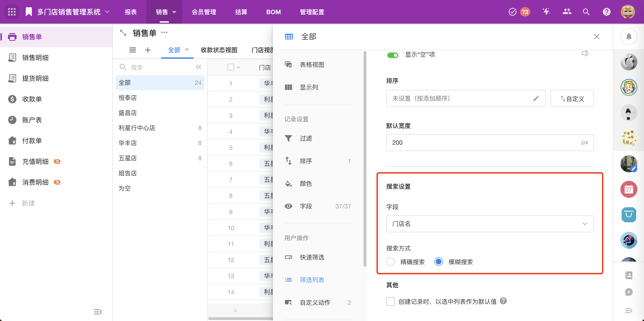Click the lightning sparkle quick action icon
The width and height of the screenshot is (644, 321).
pyautogui.click(x=546, y=12)
